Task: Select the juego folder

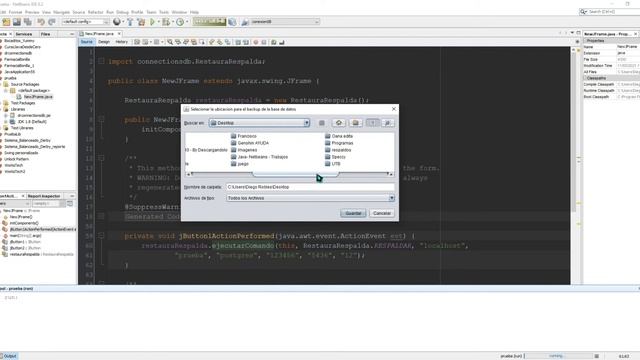Action: tap(240, 164)
